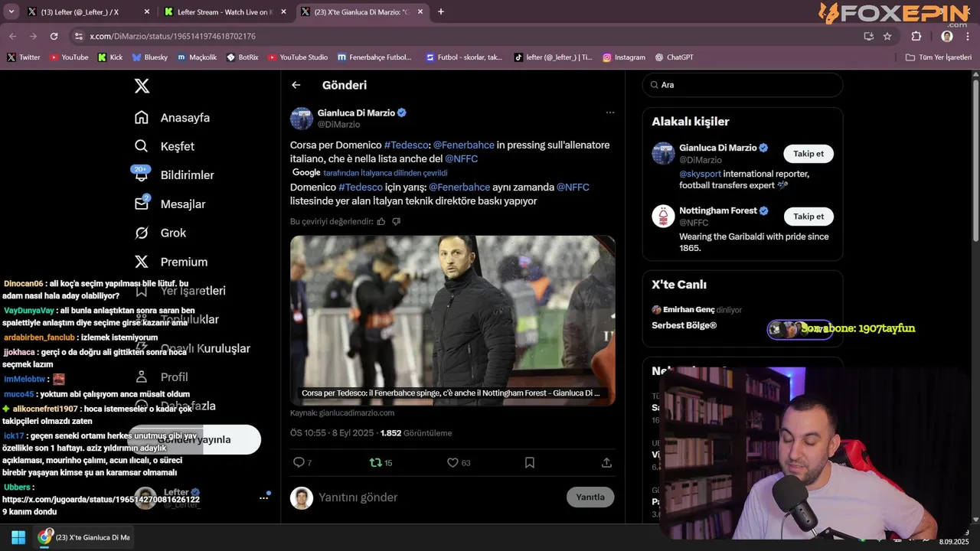
Task: Open Tüm Yer İşaretleri folder
Action: tap(939, 57)
